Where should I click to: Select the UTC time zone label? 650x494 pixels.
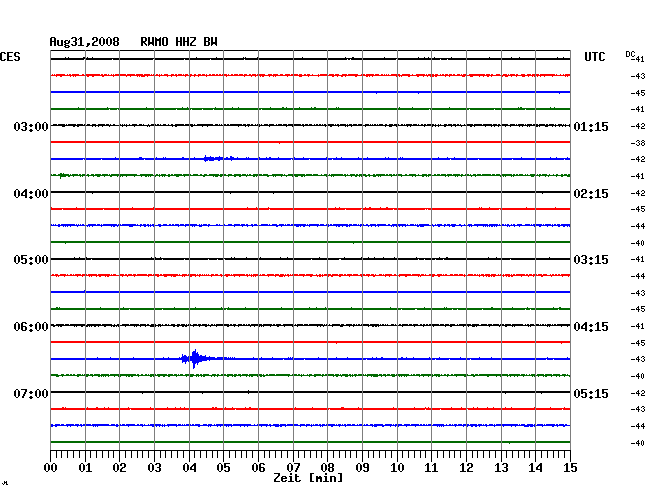tap(594, 57)
